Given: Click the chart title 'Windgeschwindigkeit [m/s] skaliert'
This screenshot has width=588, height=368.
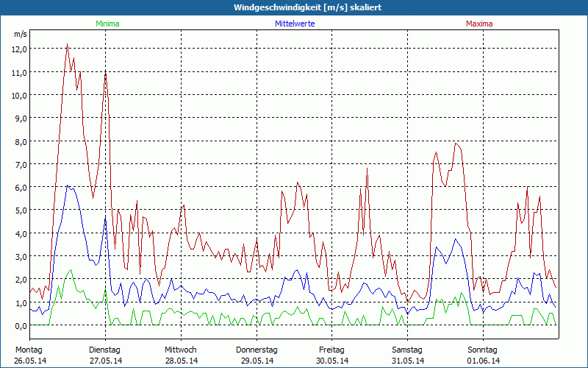Looking at the screenshot, I should point(307,7).
